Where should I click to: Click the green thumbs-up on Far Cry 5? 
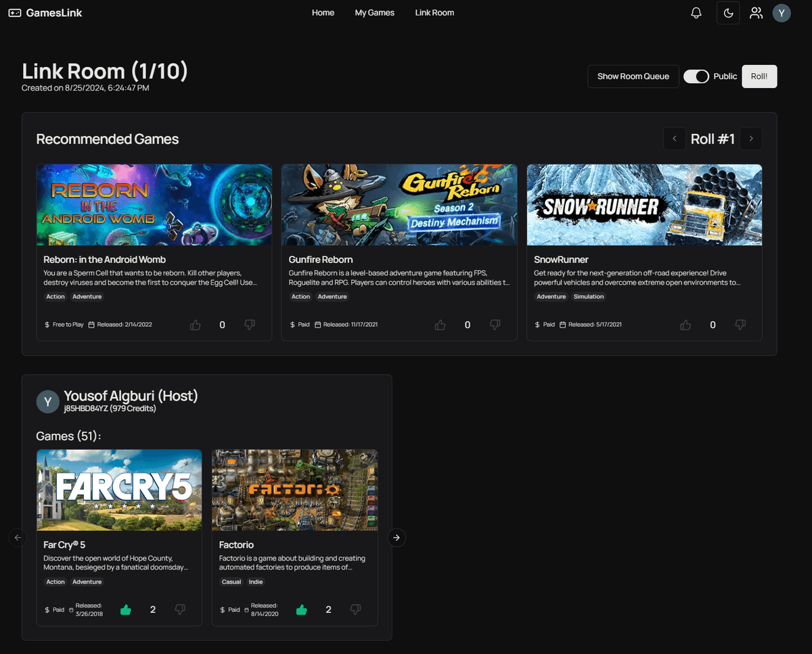pyautogui.click(x=125, y=609)
